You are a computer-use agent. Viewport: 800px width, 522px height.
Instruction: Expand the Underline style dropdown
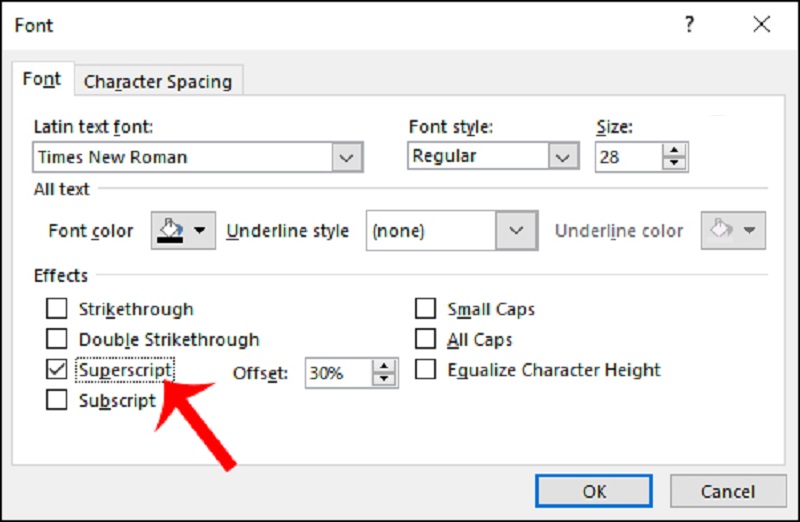click(x=515, y=231)
